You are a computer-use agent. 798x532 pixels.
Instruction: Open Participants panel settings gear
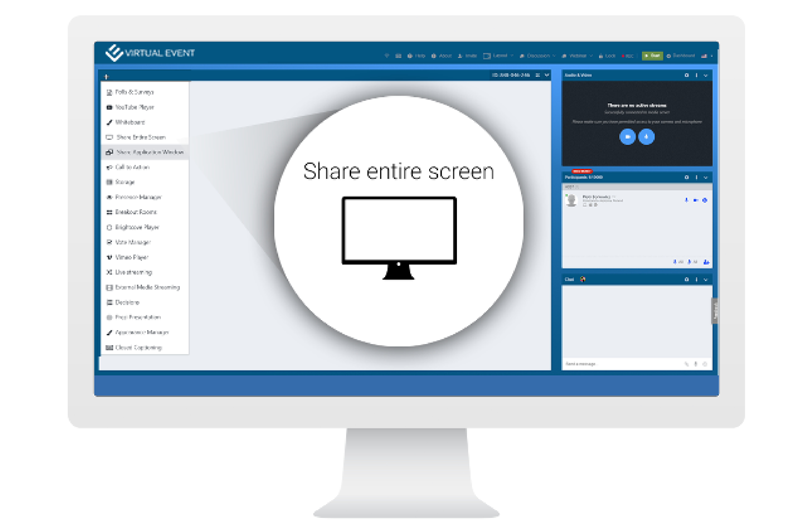point(686,177)
